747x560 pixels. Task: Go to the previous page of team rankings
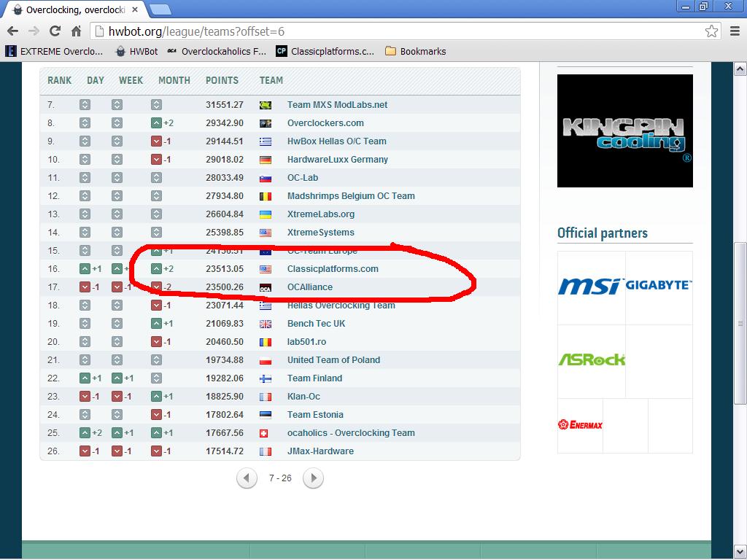click(x=247, y=478)
